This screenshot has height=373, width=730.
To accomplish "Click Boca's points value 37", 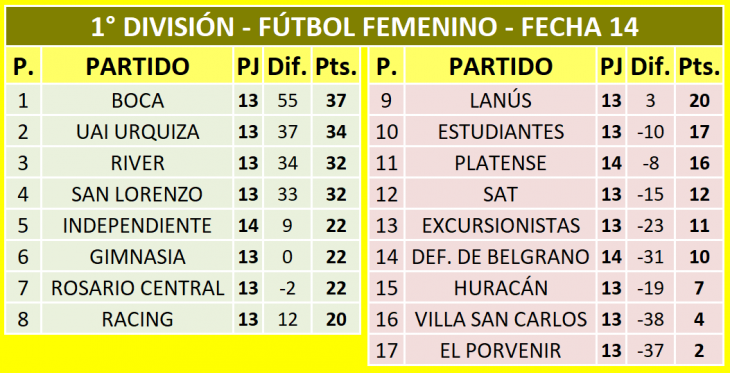I will 336,101.
